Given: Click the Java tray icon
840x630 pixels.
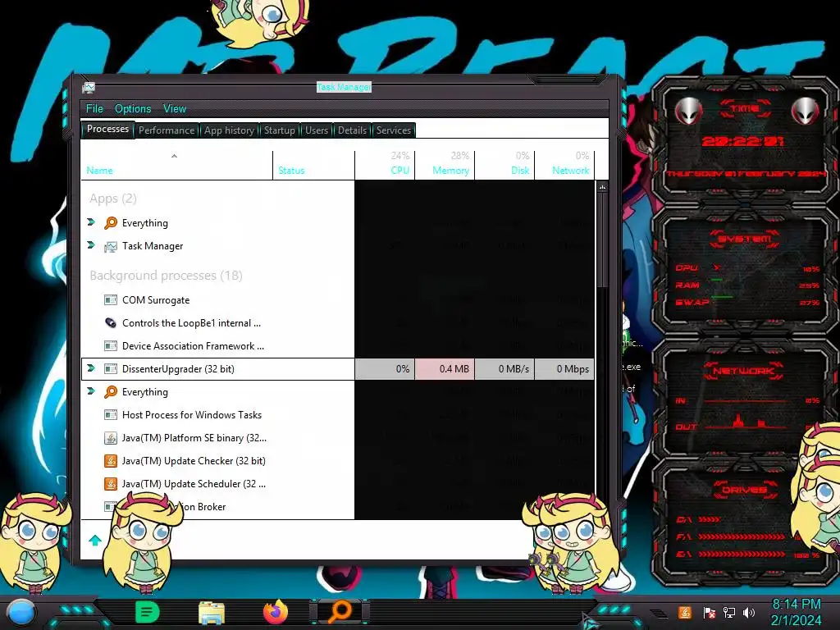Looking at the screenshot, I should click(x=685, y=612).
